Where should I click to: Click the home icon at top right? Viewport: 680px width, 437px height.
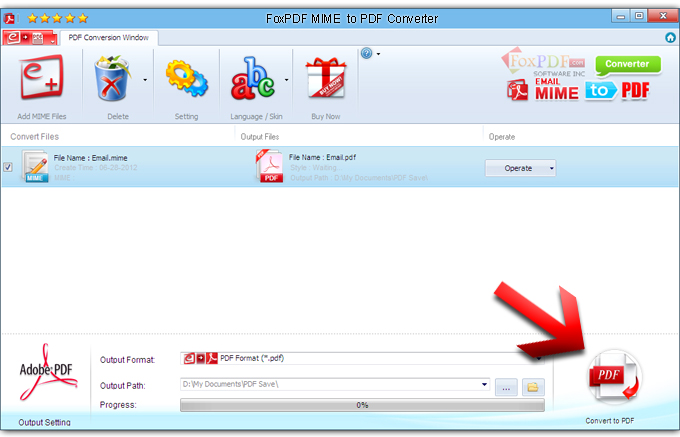pos(670,38)
